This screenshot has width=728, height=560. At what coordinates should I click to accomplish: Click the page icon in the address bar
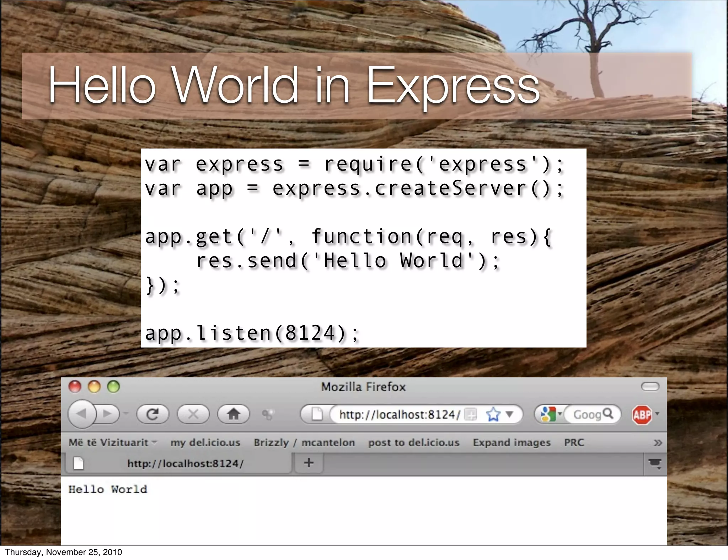pyautogui.click(x=317, y=414)
